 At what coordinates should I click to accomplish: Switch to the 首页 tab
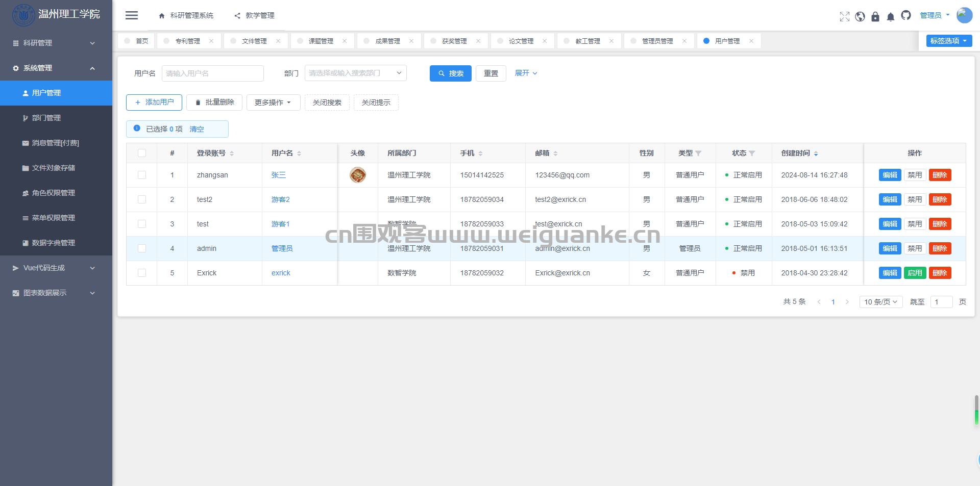pos(136,41)
